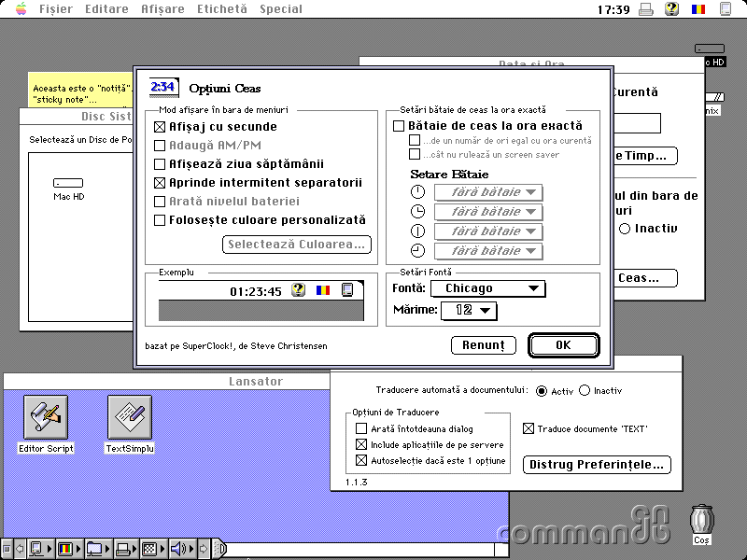This screenshot has height=560, width=747.
Task: Check Arată întotdeauna dialog
Action: tap(361, 428)
